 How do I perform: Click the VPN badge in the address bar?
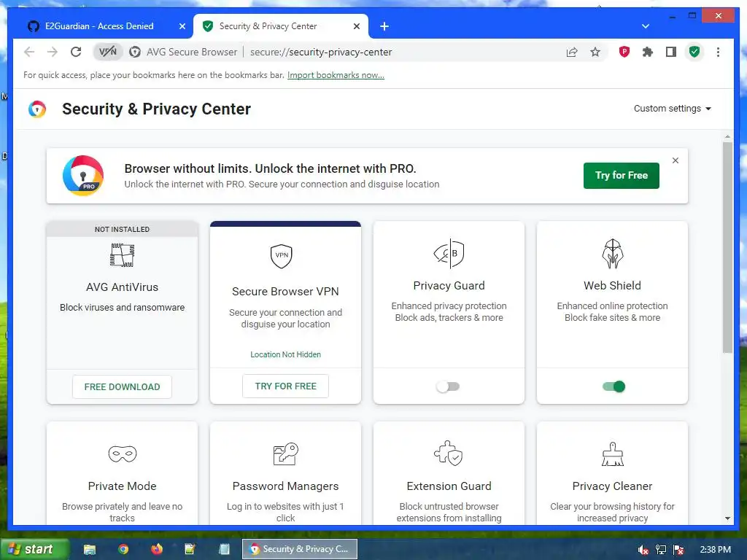[108, 52]
